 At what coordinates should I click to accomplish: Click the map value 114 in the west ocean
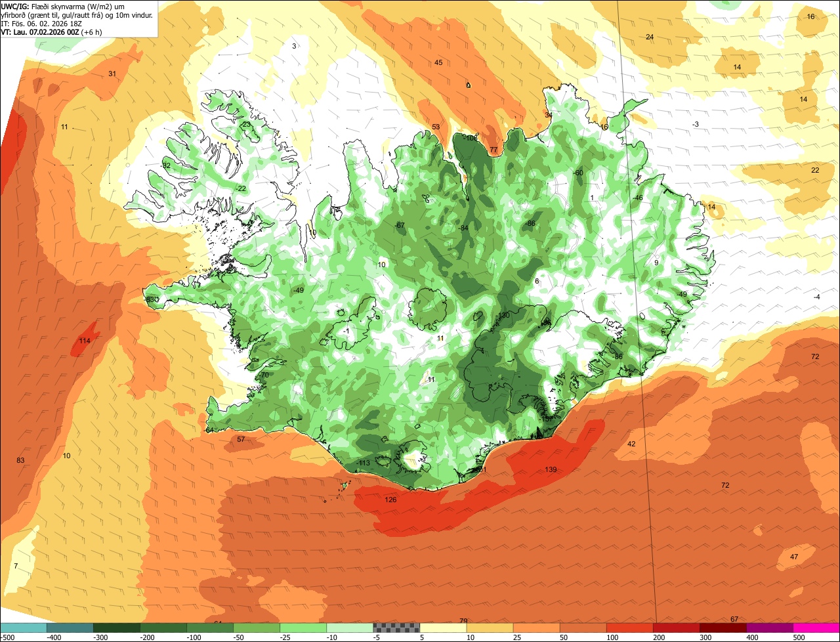(85, 341)
